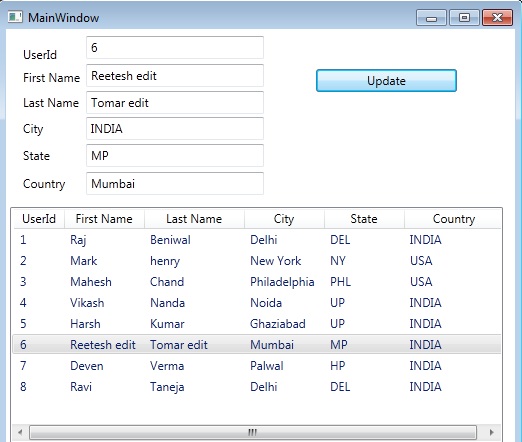Image resolution: width=522 pixels, height=442 pixels.
Task: Click the Update button
Action: (x=386, y=80)
